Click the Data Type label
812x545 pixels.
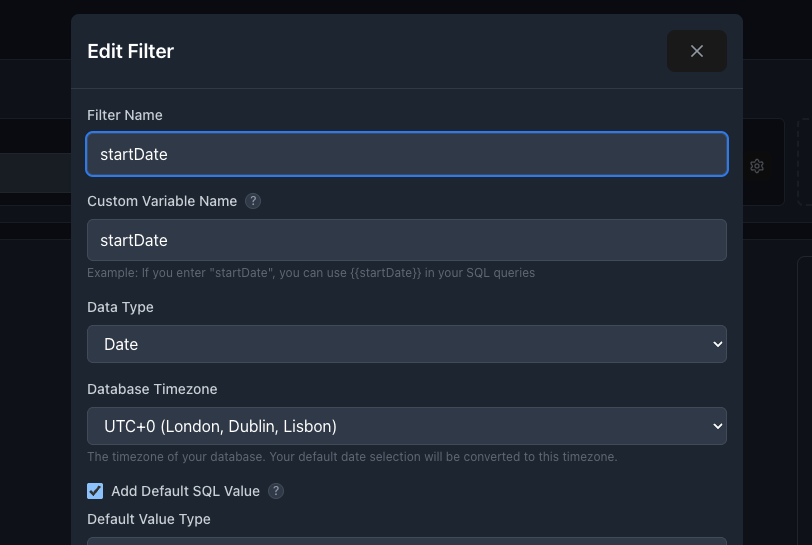(120, 307)
